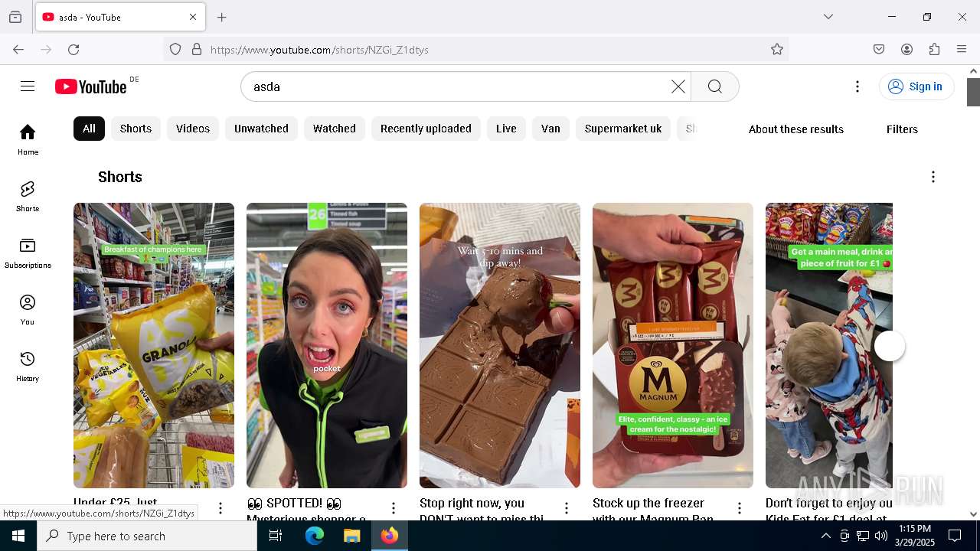Open the YouTube guide hamburger menu
This screenshot has height=551, width=980.
[x=28, y=86]
